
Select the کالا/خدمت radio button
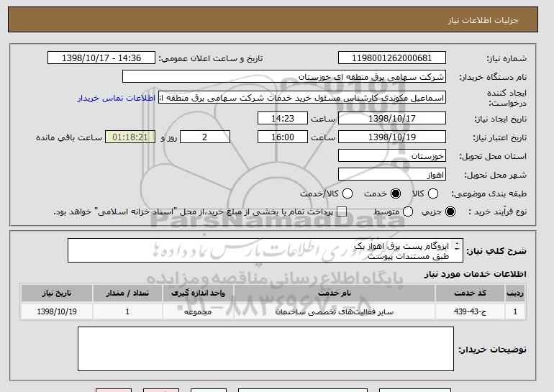348,193
